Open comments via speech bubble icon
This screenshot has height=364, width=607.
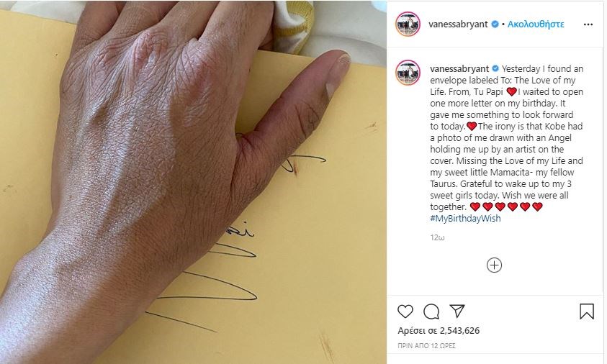pyautogui.click(x=431, y=311)
